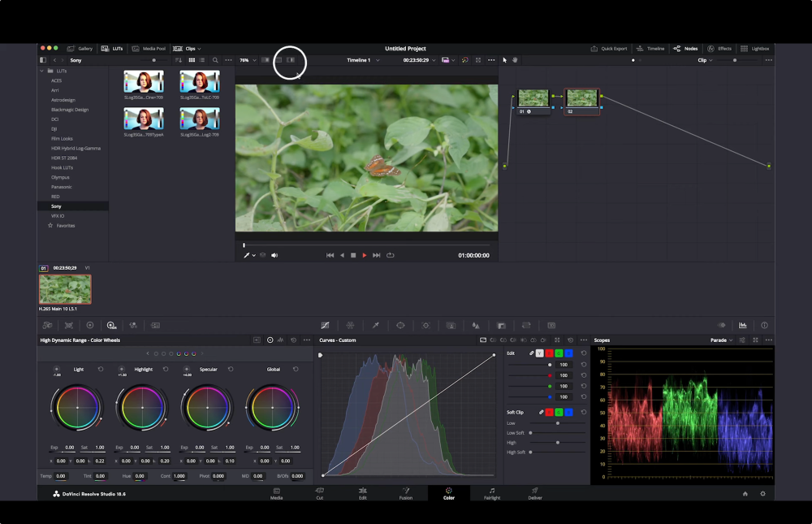Toggle the highlight viewer mode icon
Viewport: 812px width, 524px height.
coord(291,60)
